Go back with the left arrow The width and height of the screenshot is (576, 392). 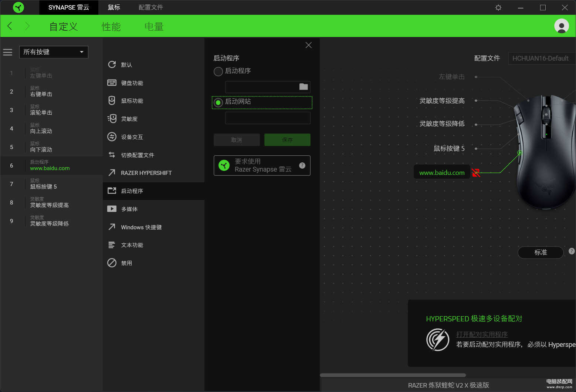click(x=10, y=26)
